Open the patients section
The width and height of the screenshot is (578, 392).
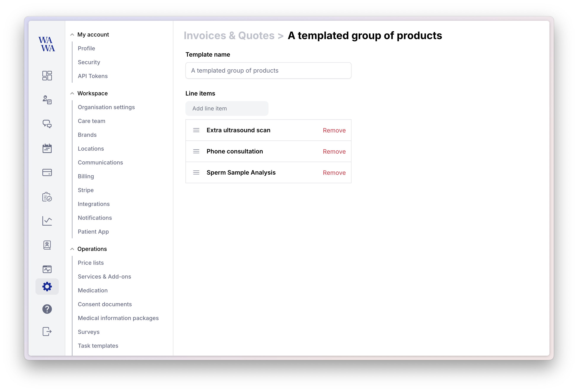(47, 100)
